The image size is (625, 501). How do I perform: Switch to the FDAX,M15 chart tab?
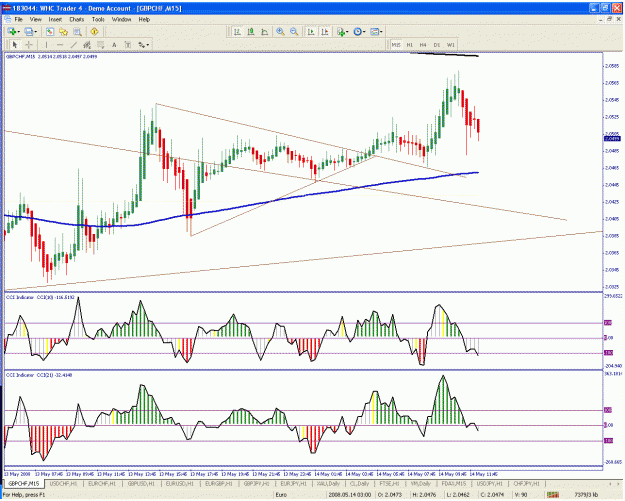pos(453,483)
